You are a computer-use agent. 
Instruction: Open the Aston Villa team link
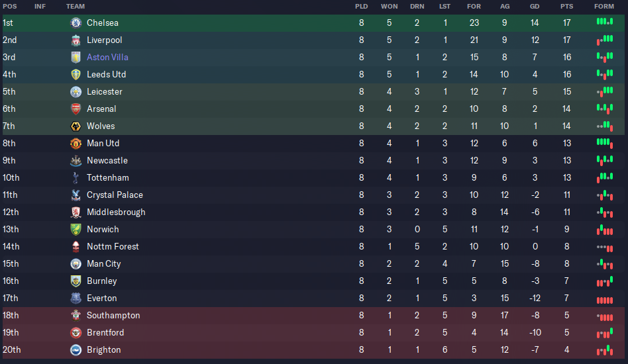click(107, 57)
